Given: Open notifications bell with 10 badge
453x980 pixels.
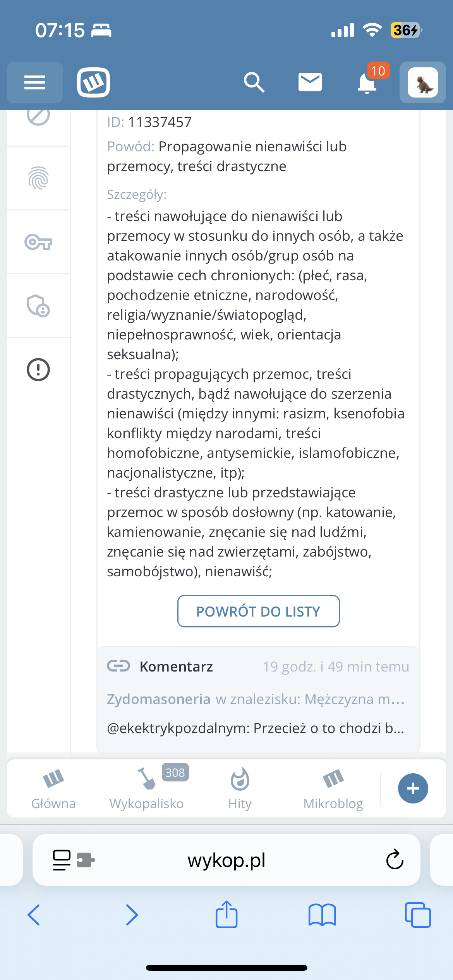Looking at the screenshot, I should coord(367,82).
